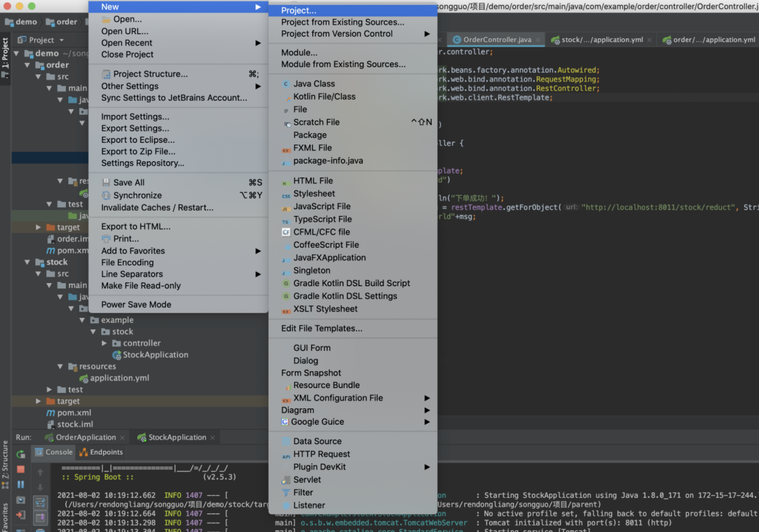Select the OrderApplication run tab

[85, 437]
